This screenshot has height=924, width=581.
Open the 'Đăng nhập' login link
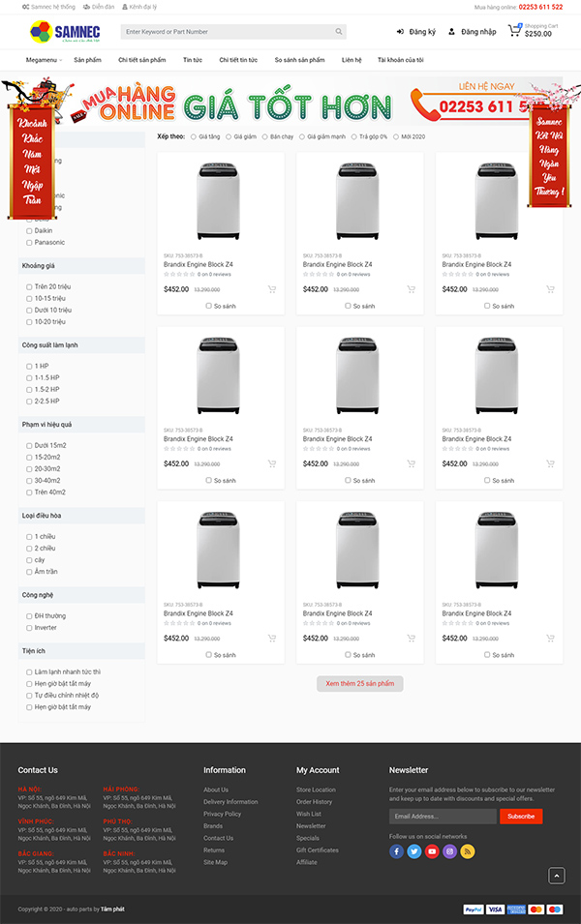pyautogui.click(x=472, y=32)
